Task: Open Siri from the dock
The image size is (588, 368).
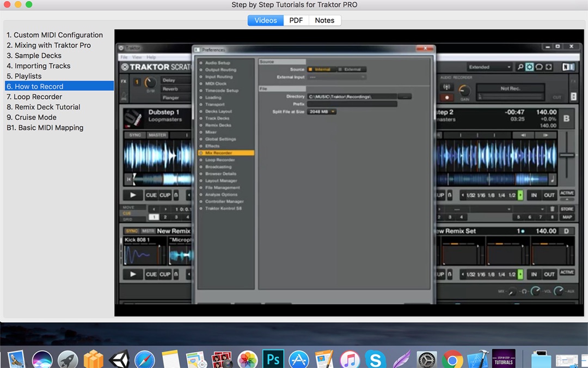Action: click(42, 360)
